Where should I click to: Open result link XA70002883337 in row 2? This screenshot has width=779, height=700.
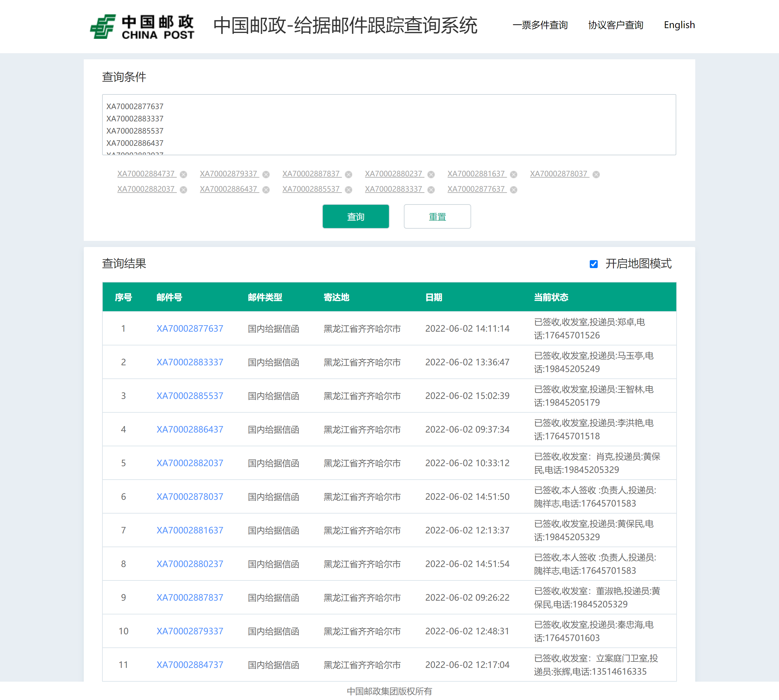190,362
